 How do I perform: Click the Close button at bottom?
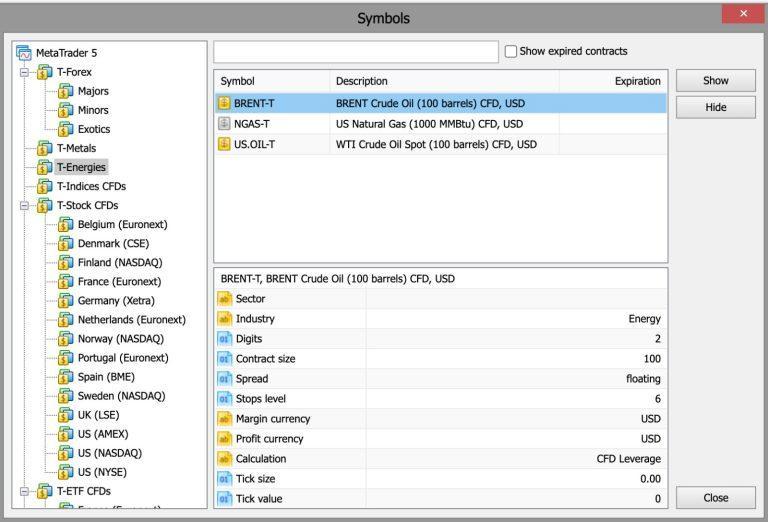coord(716,498)
